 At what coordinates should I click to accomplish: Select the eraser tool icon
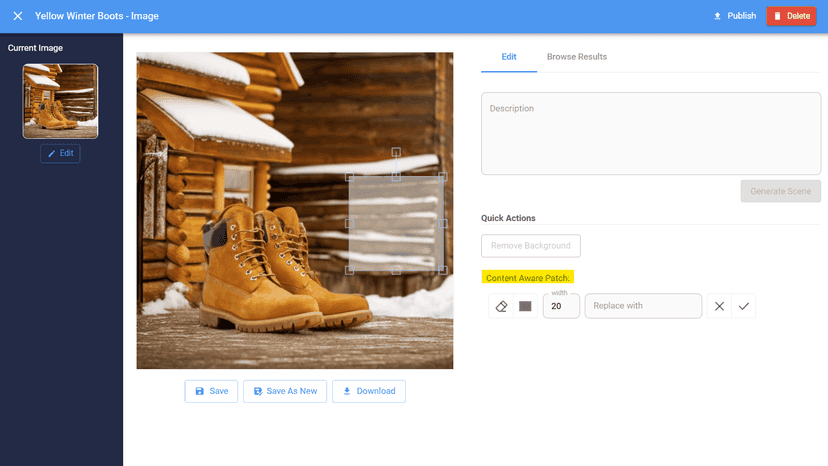click(501, 306)
